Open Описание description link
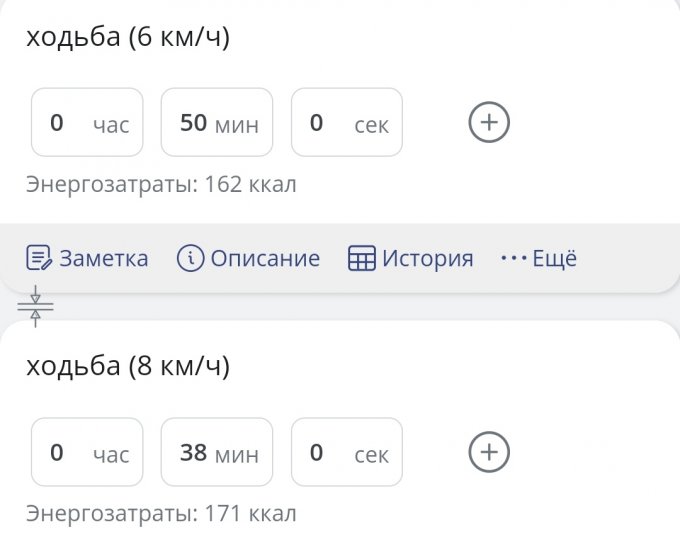 click(x=265, y=258)
